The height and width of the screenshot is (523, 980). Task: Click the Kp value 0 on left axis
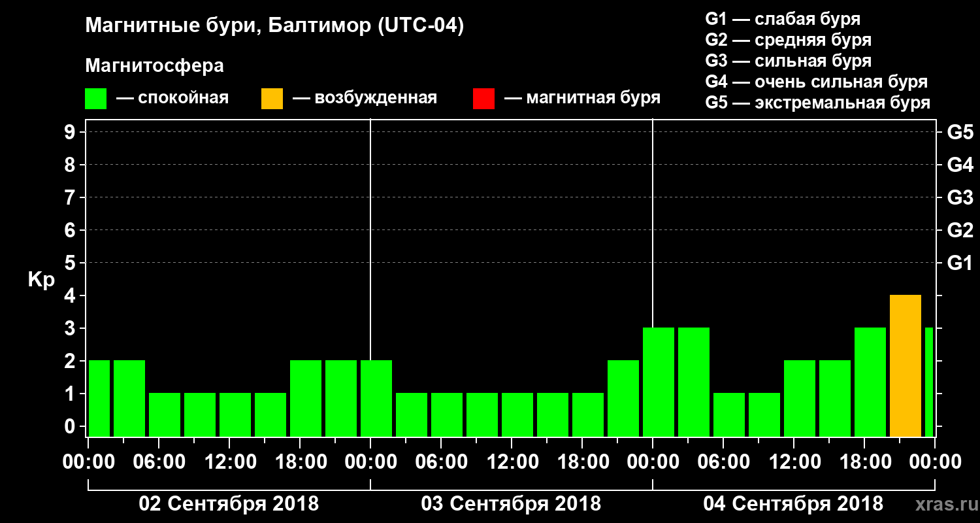[x=71, y=426]
